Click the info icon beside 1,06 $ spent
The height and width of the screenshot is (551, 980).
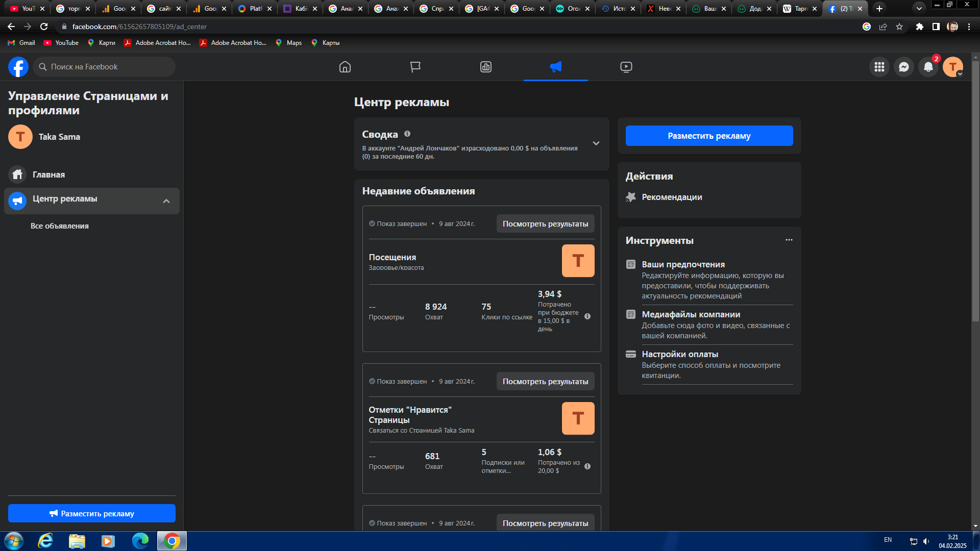coord(587,466)
